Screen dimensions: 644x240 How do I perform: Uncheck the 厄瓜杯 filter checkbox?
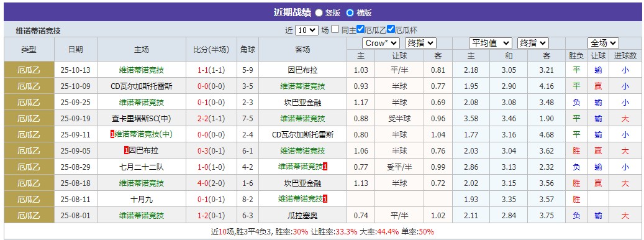(391, 29)
